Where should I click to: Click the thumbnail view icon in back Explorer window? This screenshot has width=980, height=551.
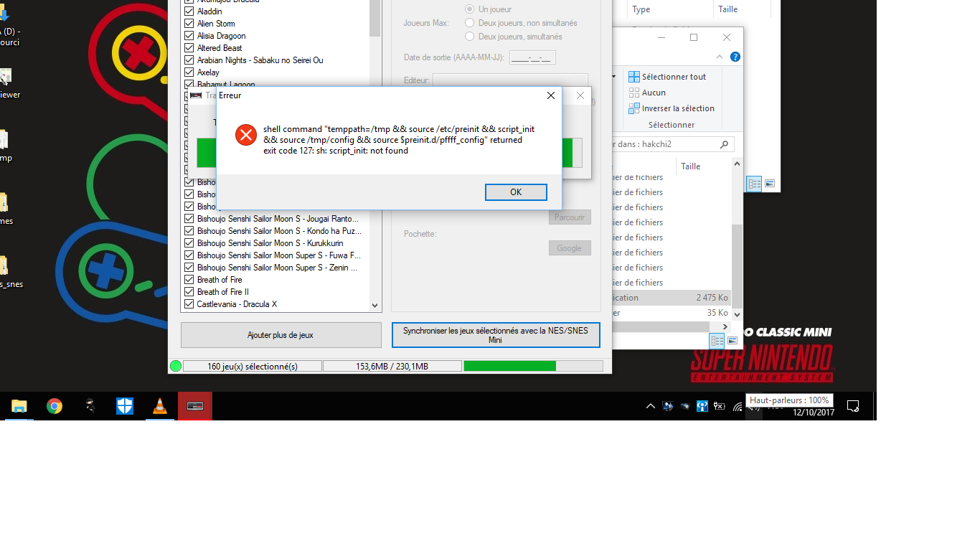tap(770, 184)
